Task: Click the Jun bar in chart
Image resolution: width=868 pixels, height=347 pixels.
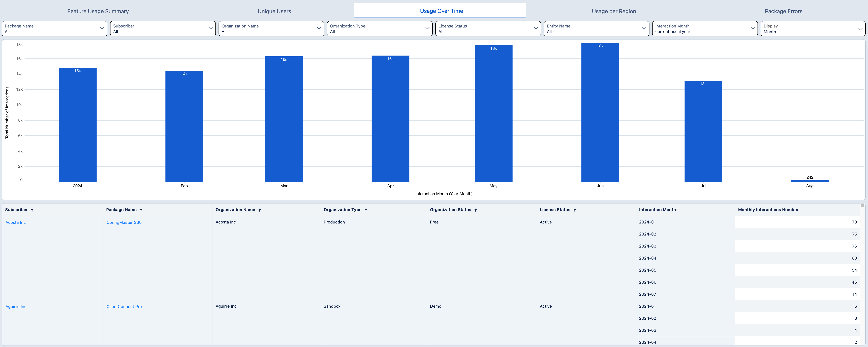Action: (600, 112)
